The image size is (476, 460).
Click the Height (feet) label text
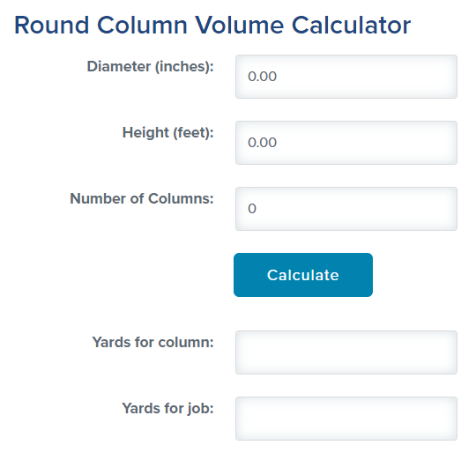tap(167, 132)
